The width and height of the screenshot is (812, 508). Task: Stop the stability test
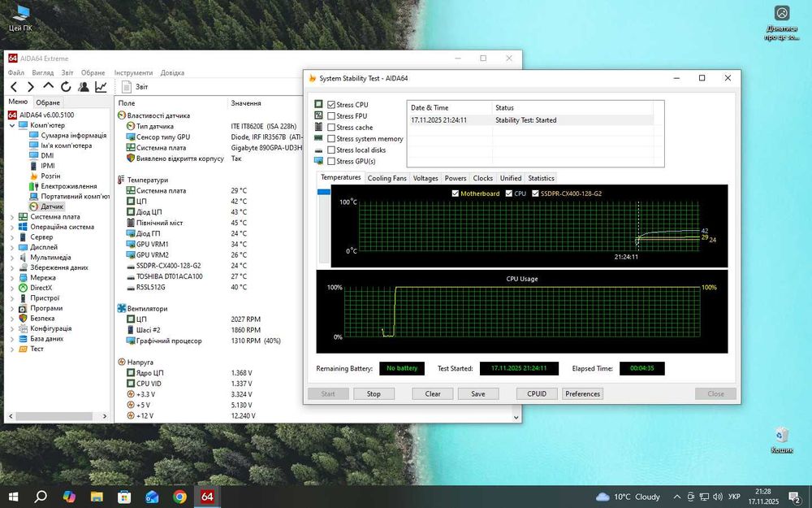374,394
